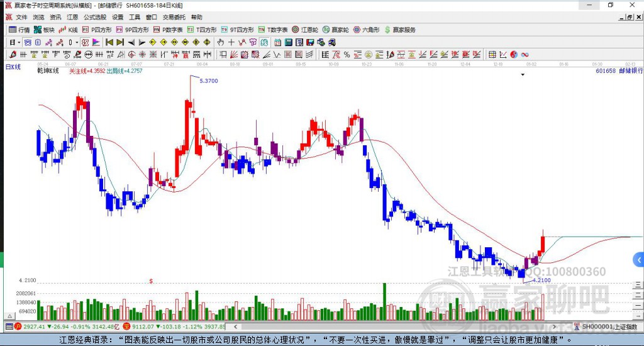Switch to the K线 chart view
Image resolution: width=644 pixels, height=346 pixels.
coord(68,30)
